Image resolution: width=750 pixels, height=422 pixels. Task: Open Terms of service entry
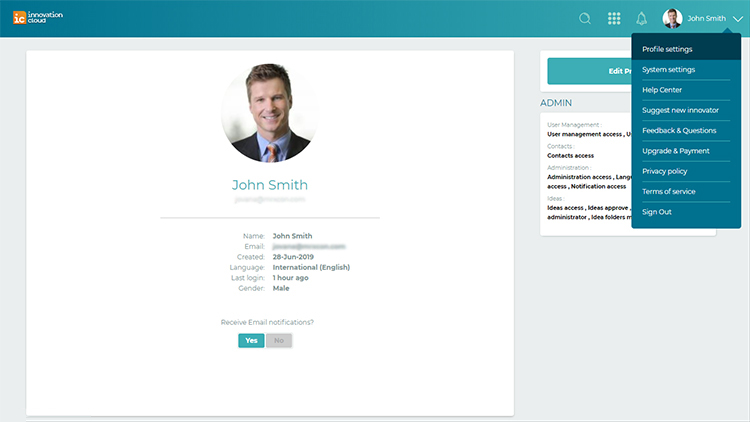coord(686,191)
